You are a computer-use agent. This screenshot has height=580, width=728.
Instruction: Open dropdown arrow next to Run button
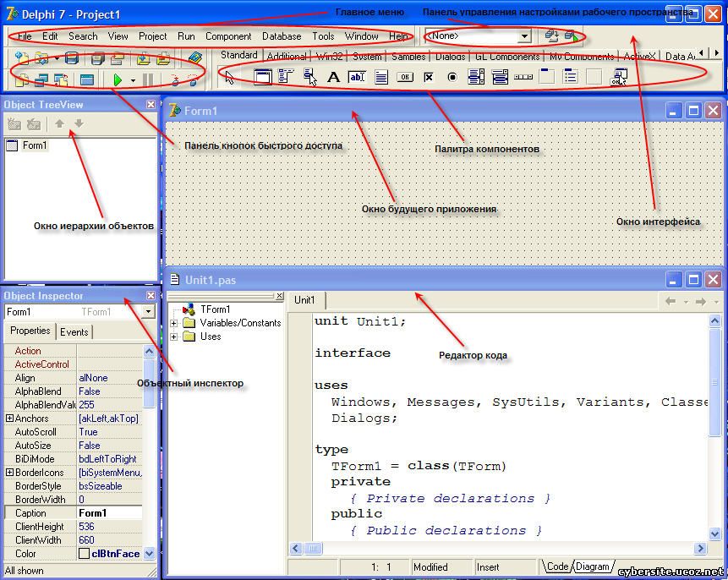pyautogui.click(x=133, y=80)
